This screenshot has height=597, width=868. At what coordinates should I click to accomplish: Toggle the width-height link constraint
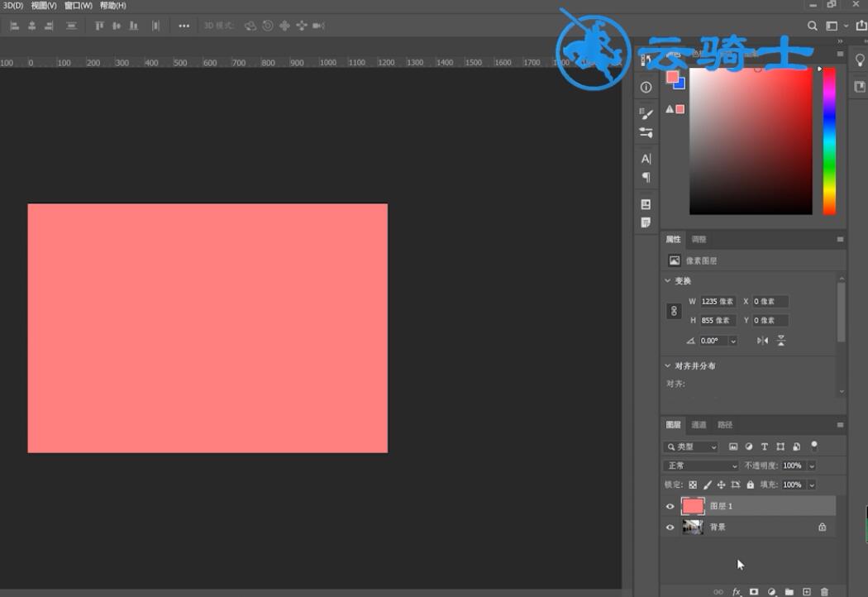[x=674, y=311]
